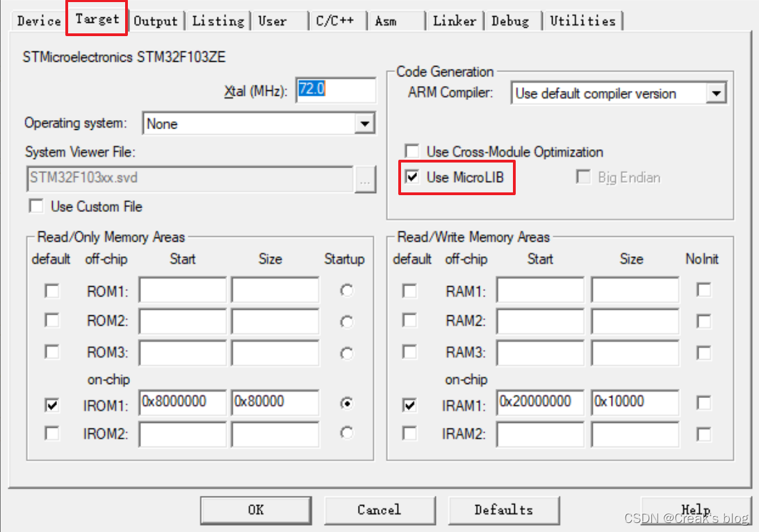This screenshot has width=759, height=532.
Task: Check the IROM2 default checkbox
Action: (x=52, y=433)
